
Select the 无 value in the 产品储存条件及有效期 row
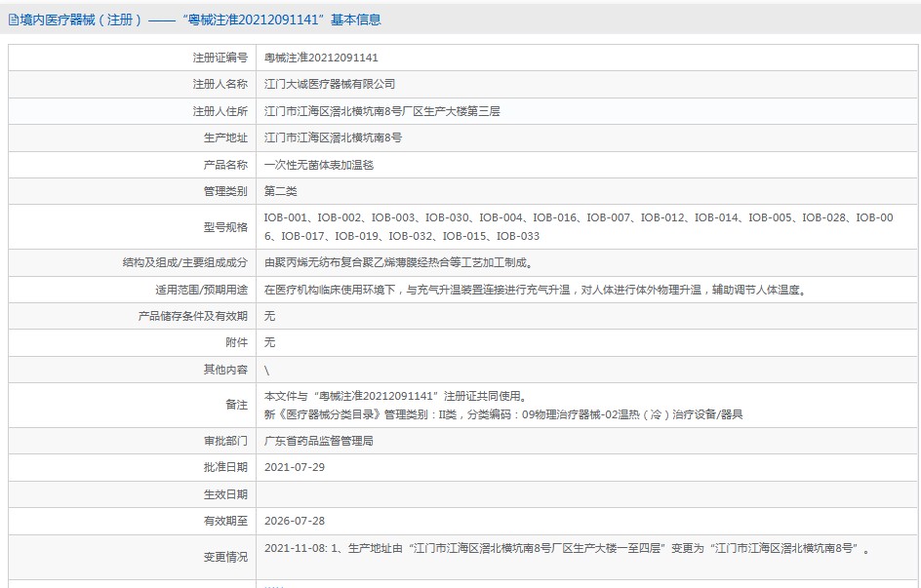269,316
